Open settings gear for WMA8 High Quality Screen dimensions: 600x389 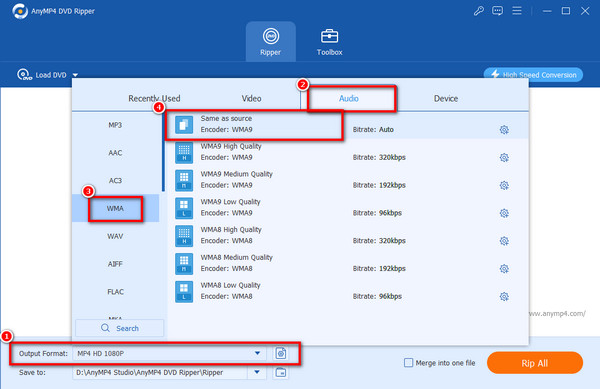(x=504, y=241)
